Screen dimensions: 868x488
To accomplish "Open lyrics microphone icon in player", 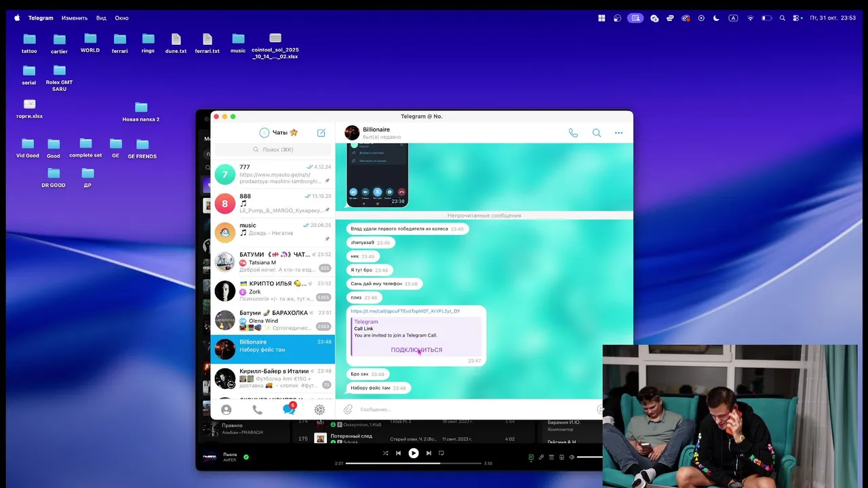I will pos(541,457).
